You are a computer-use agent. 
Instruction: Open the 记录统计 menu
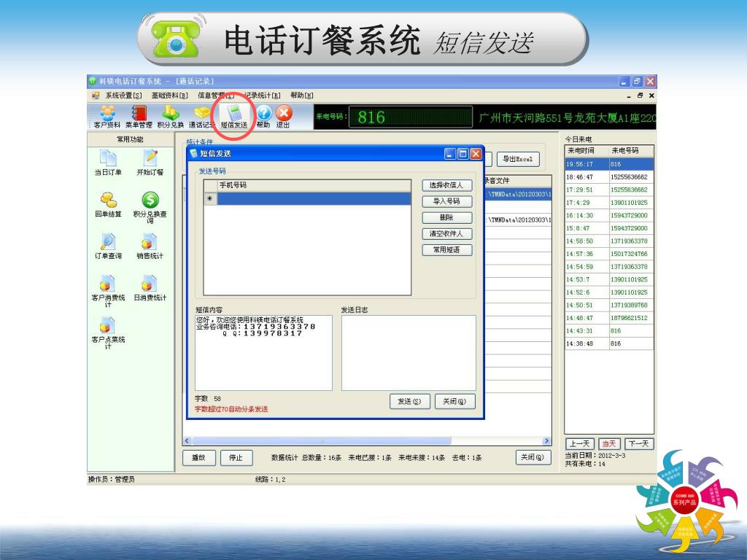[x=262, y=96]
